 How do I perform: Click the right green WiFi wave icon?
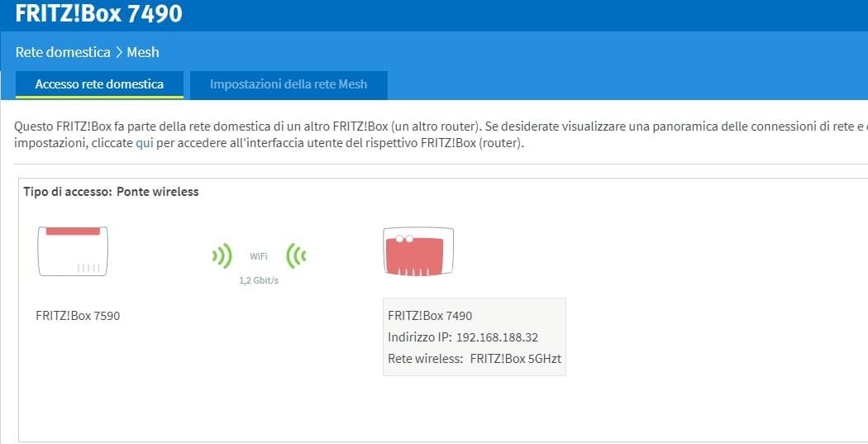click(x=296, y=256)
